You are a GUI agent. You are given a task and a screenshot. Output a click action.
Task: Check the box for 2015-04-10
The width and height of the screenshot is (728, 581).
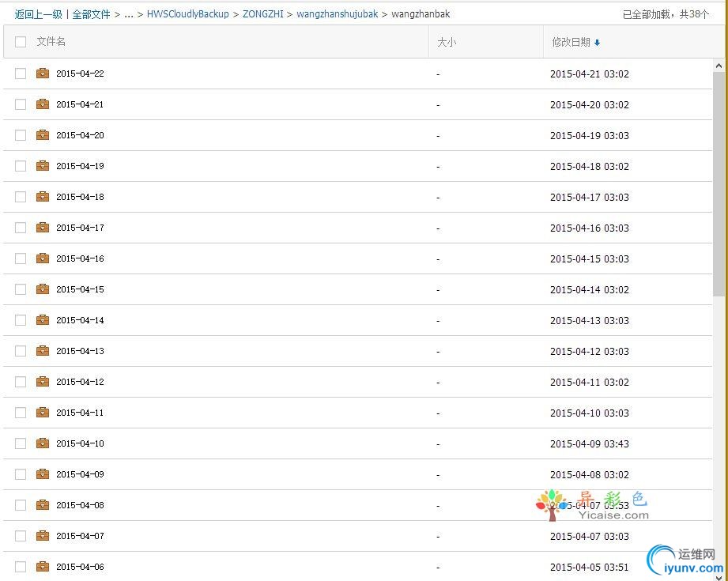21,443
